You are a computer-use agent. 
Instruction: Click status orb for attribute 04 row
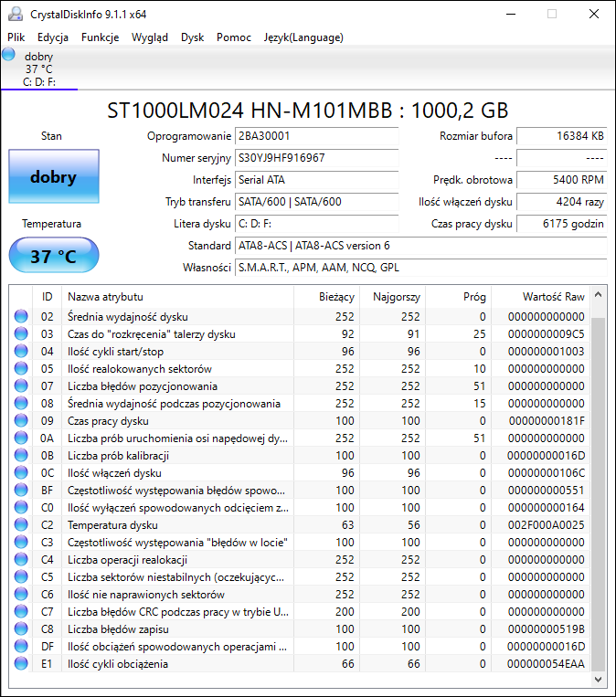(x=21, y=351)
